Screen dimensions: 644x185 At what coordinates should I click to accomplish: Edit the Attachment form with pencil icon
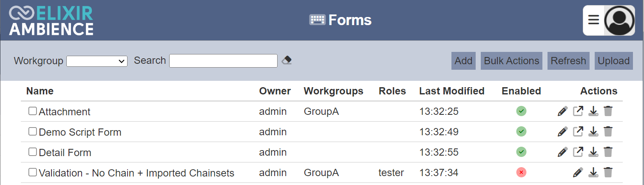pyautogui.click(x=562, y=111)
